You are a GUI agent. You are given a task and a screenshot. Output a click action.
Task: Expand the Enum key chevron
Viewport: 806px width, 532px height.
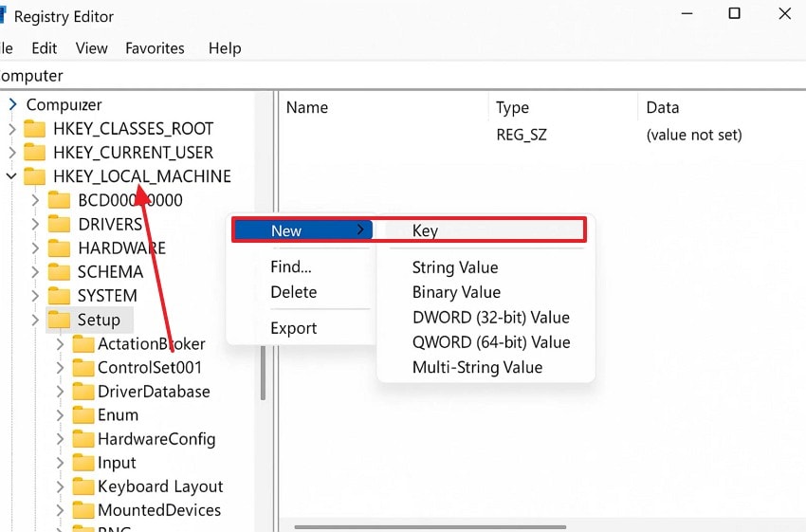coord(60,414)
